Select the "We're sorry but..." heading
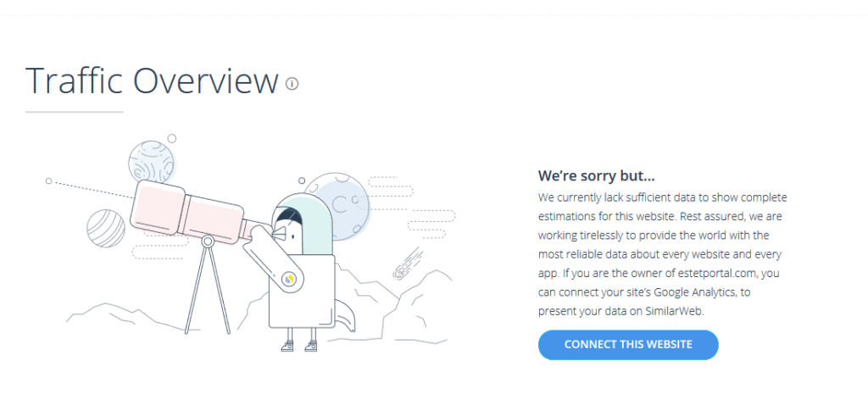 coord(597,176)
